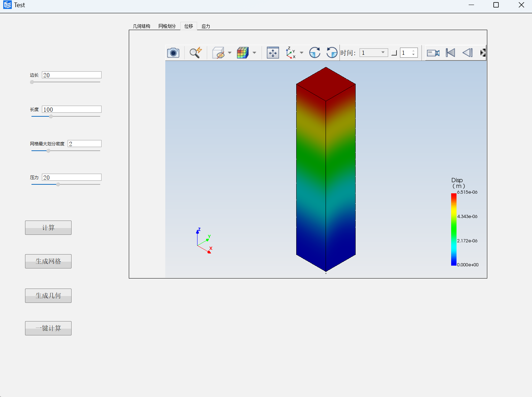Click the 边长 input field
This screenshot has width=532, height=397.
72,75
